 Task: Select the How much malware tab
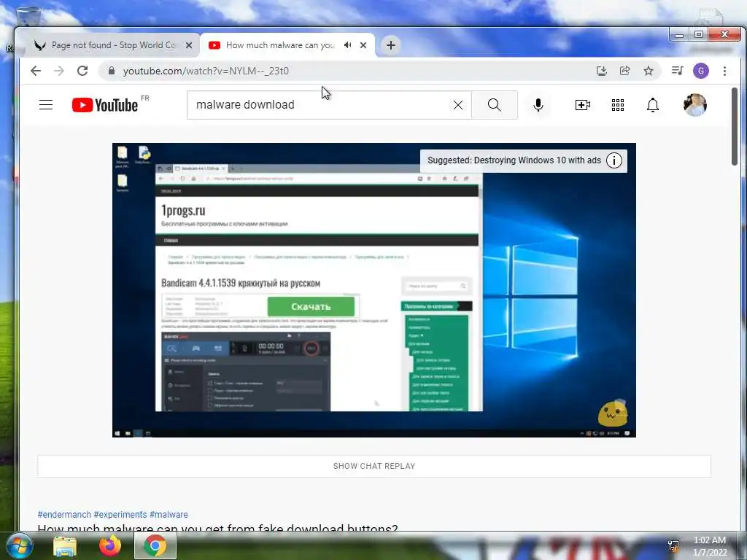280,45
